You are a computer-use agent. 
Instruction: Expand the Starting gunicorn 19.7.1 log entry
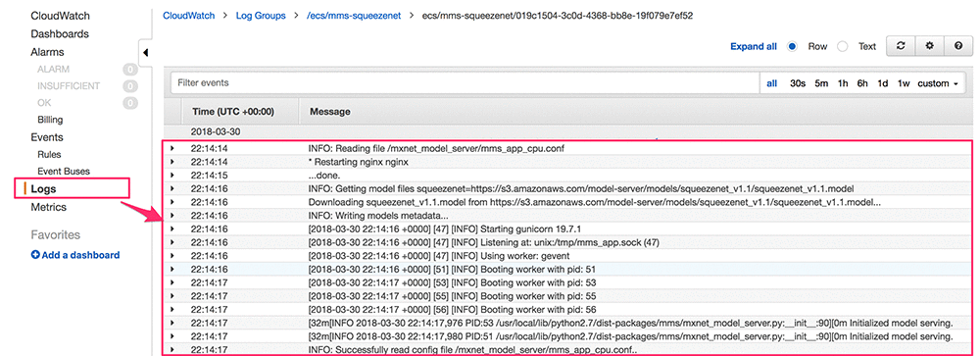click(172, 229)
